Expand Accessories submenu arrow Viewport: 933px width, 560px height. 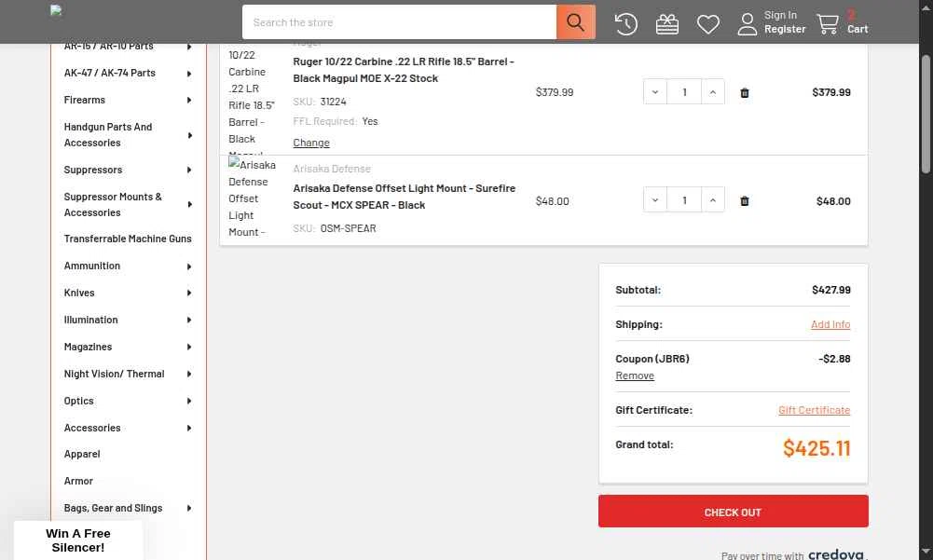coord(189,428)
